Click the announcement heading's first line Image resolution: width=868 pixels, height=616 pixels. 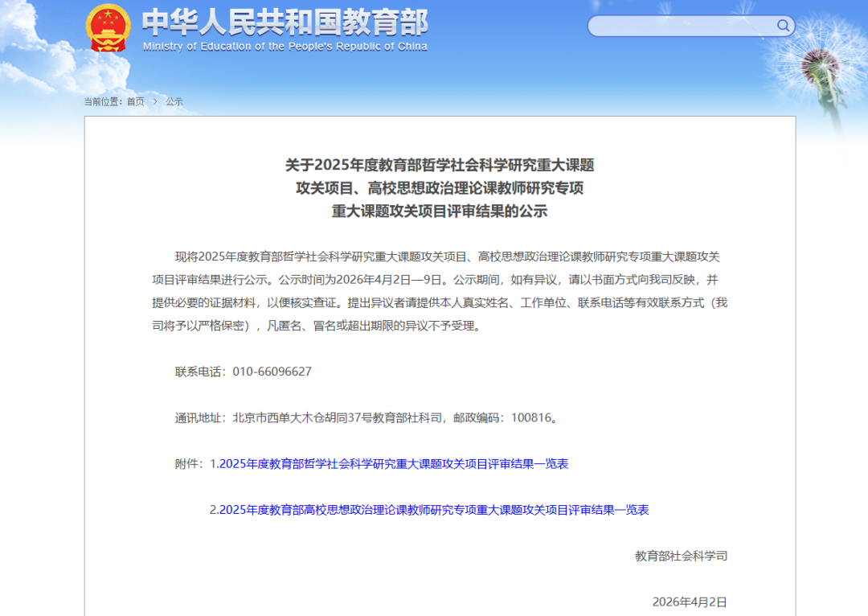pos(440,165)
